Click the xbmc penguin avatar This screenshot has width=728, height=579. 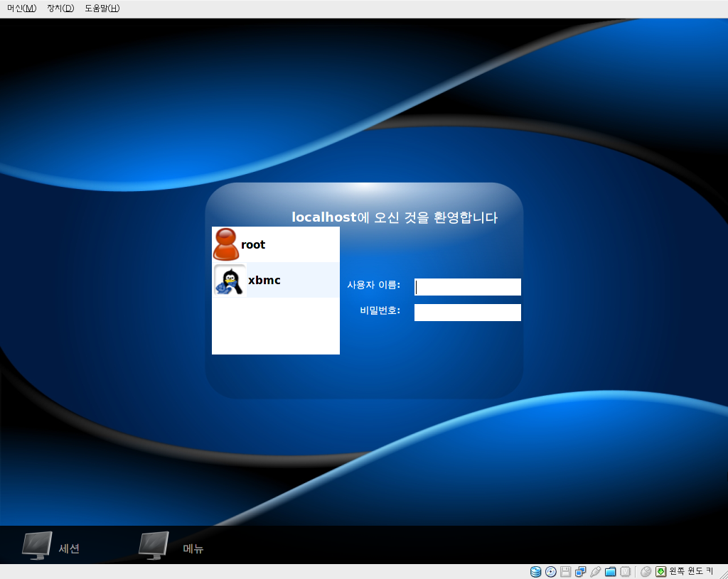click(x=230, y=280)
